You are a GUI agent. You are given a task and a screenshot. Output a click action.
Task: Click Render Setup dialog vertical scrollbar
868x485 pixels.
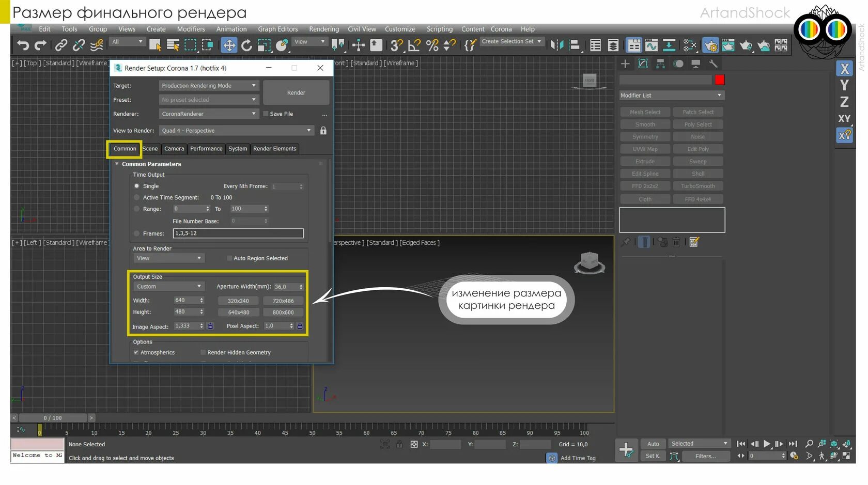pyautogui.click(x=330, y=201)
